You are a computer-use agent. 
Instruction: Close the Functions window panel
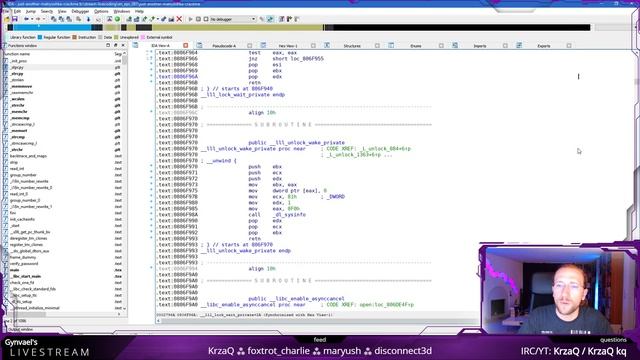(123, 45)
